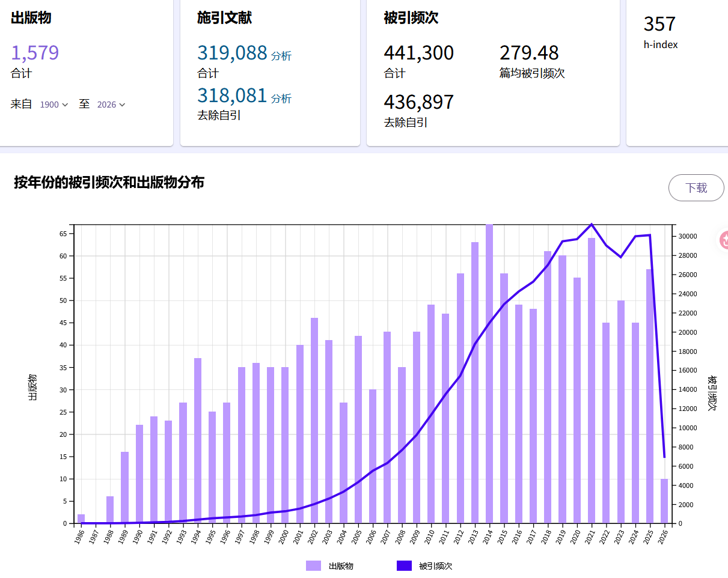Open the 319,088 citing articles link
Image resolution: width=728 pixels, height=578 pixels.
coord(232,53)
